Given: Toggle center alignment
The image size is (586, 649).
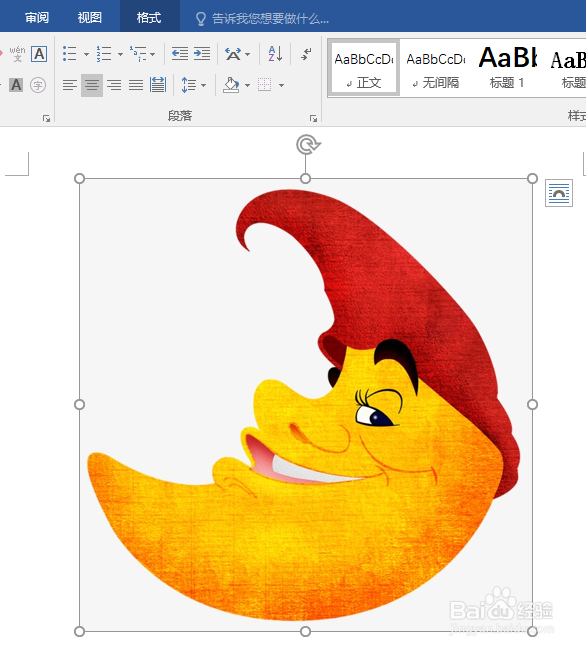Looking at the screenshot, I should click(x=92, y=85).
